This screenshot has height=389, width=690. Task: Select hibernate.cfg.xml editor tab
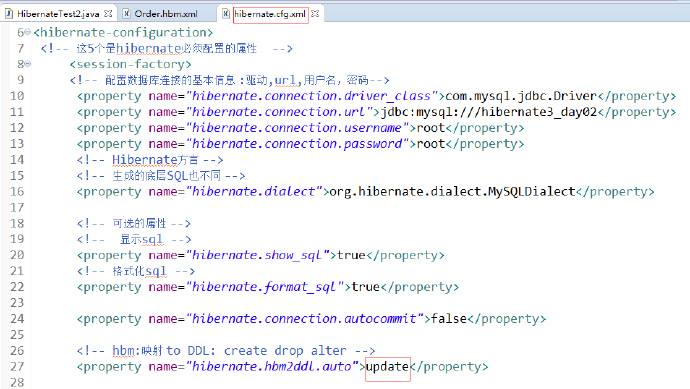pos(270,14)
